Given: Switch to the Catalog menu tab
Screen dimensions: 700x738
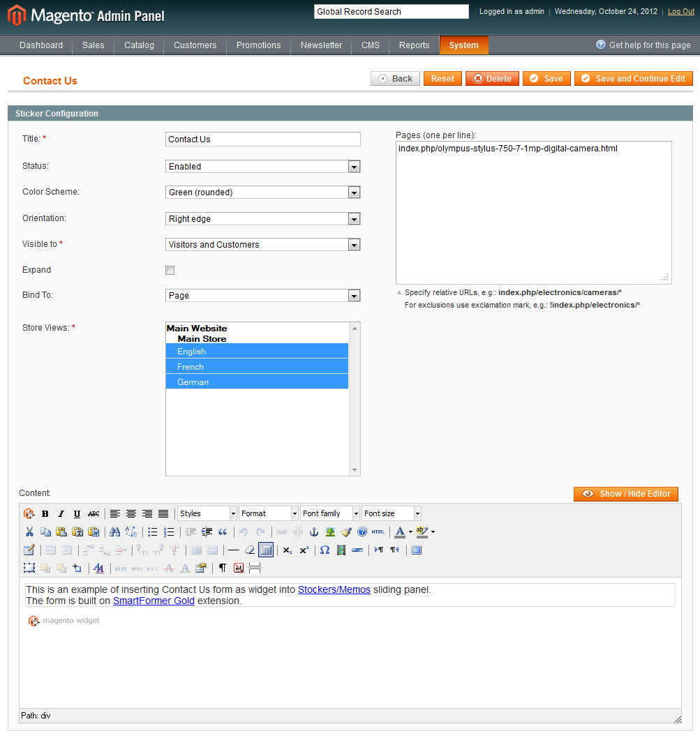Looking at the screenshot, I should tap(138, 45).
